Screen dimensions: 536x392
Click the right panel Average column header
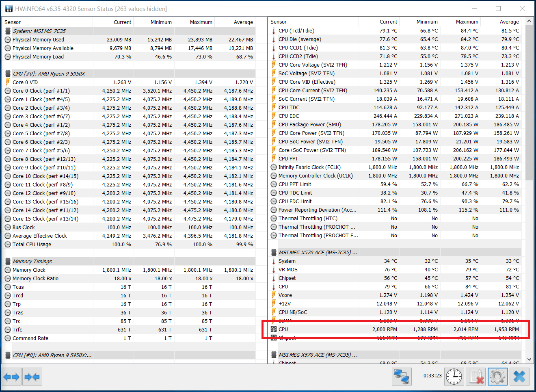tap(501, 22)
